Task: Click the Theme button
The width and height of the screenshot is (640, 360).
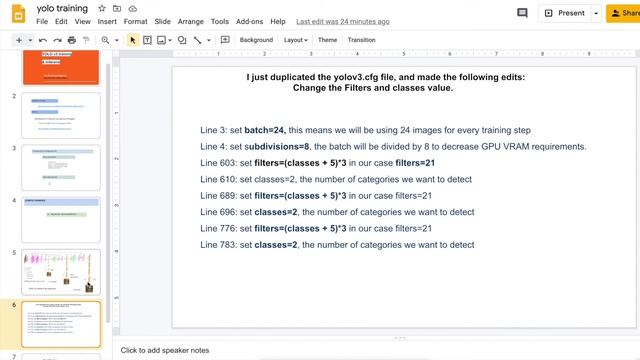Action: click(327, 40)
